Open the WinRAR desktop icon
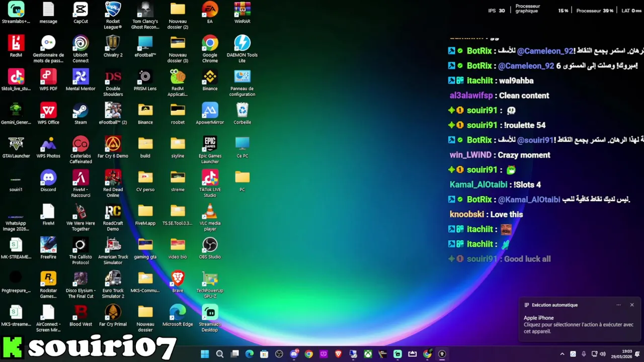644x362 pixels. (242, 13)
